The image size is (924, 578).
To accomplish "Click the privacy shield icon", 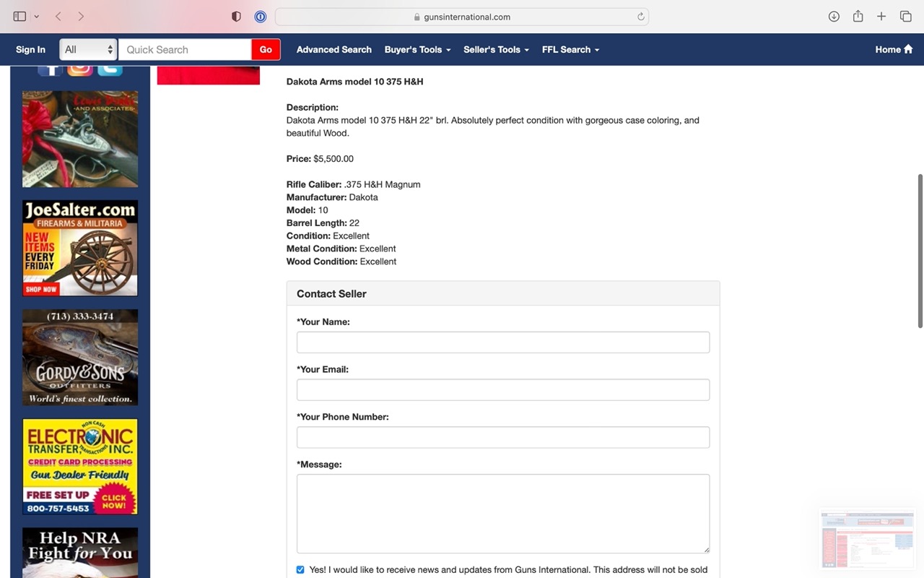I will [x=236, y=17].
